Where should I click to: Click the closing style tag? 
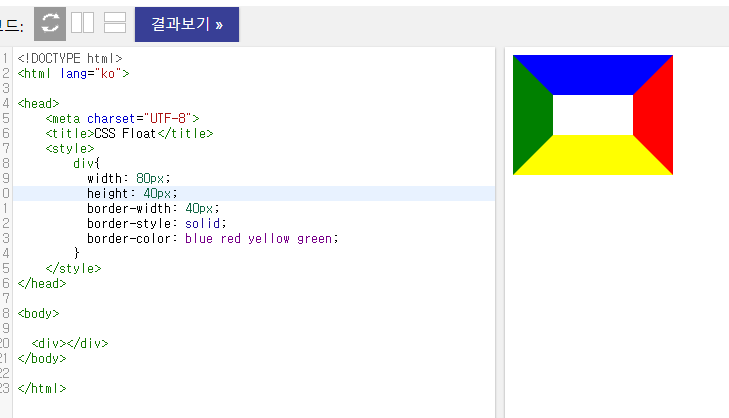click(x=73, y=268)
